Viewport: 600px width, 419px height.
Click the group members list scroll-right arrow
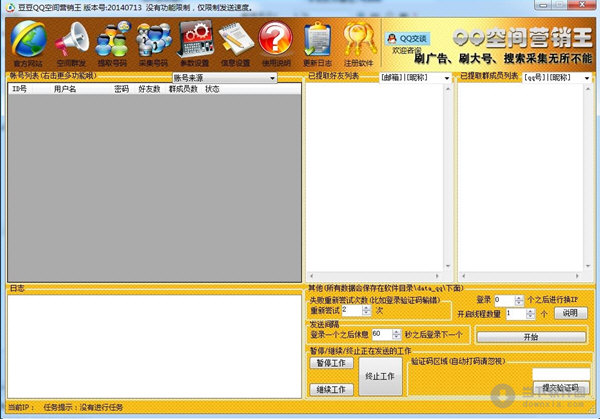point(577,276)
